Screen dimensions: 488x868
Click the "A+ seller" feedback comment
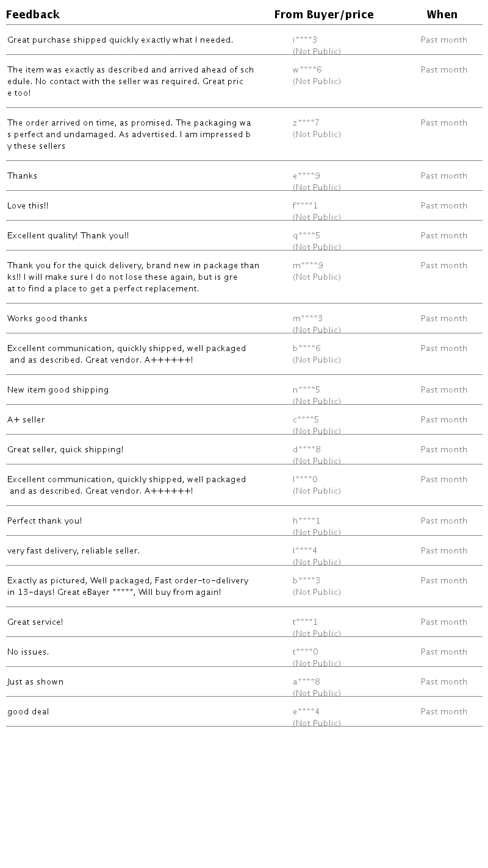pos(26,420)
